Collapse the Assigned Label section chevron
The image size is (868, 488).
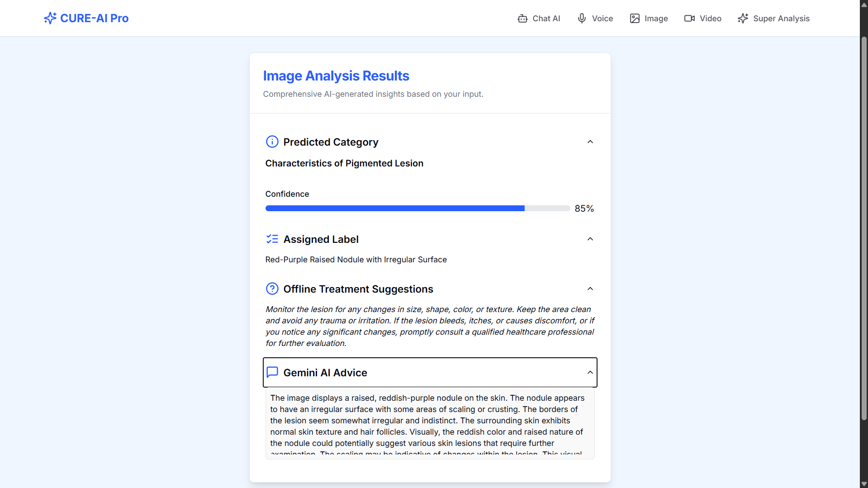tap(590, 239)
